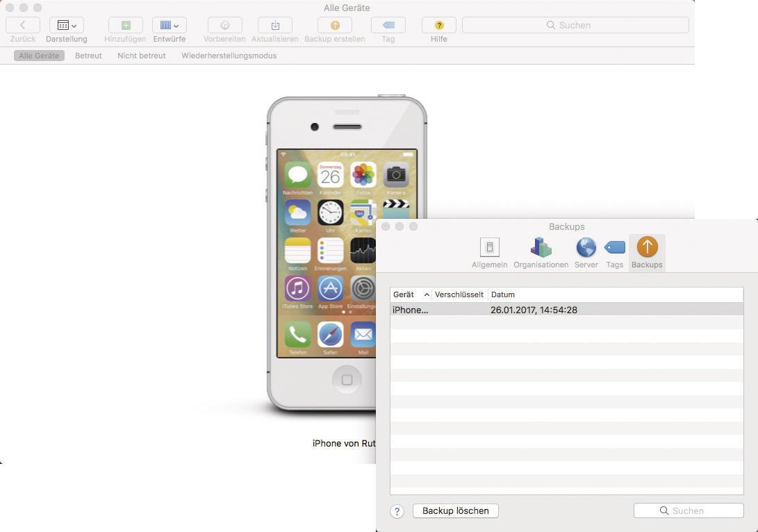This screenshot has width=758, height=532.
Task: Open the Organisationen preferences pane
Action: pyautogui.click(x=541, y=253)
